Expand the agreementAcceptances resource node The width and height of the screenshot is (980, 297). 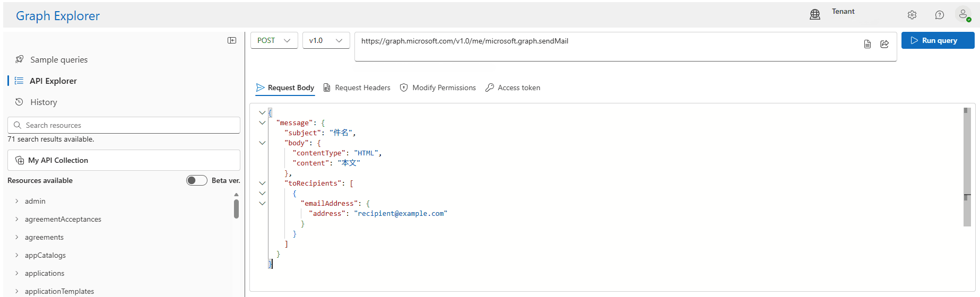coord(17,219)
